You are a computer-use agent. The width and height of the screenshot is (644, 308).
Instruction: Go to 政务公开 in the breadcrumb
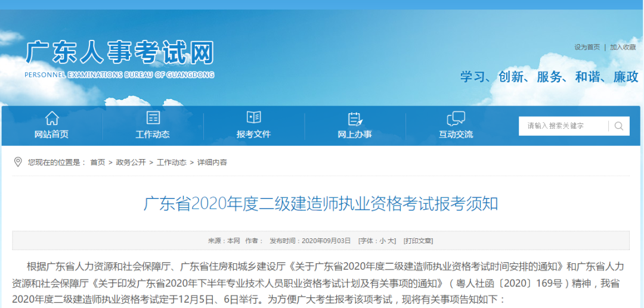coord(131,163)
